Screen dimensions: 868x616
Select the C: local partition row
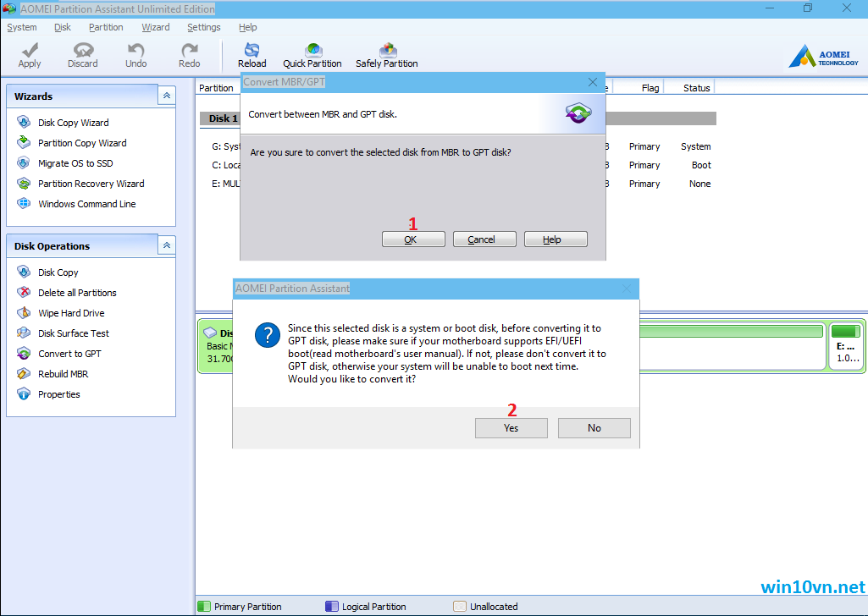click(226, 165)
